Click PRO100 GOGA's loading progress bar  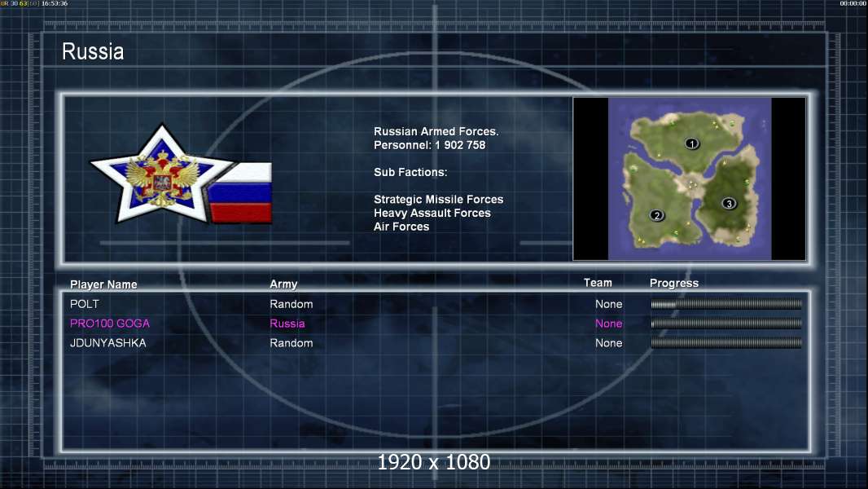pyautogui.click(x=726, y=324)
